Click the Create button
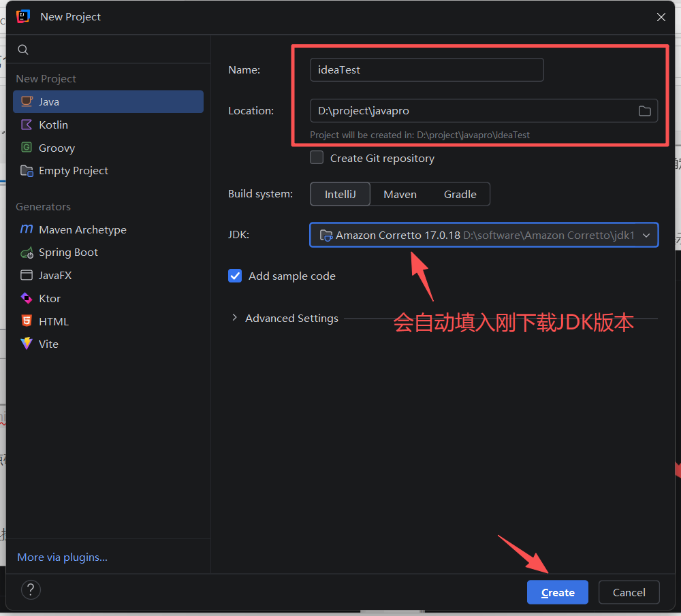 click(558, 592)
